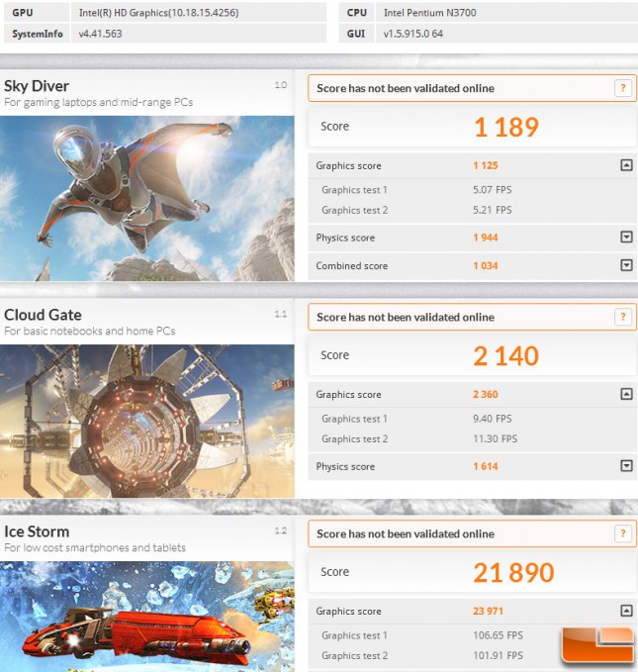
Task: Click the Ice Storm spaceship thumbnail
Action: (x=147, y=617)
